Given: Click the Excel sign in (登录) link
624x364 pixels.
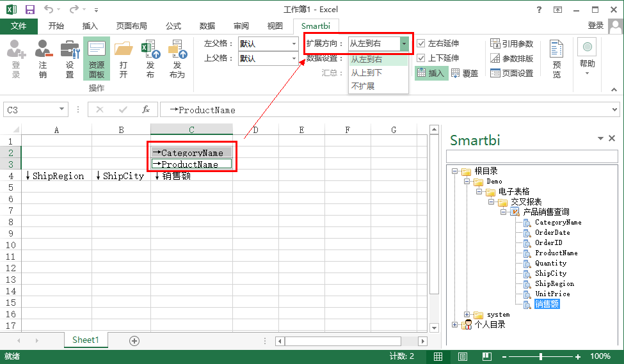Looking at the screenshot, I should [595, 26].
